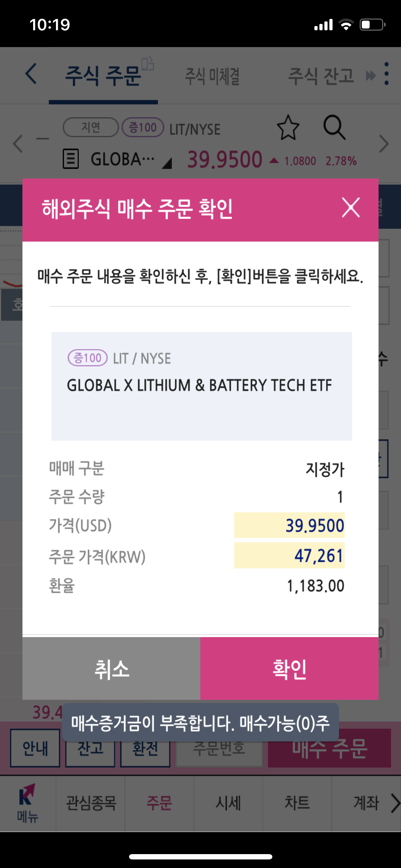Open the three-dot more options menu
The width and height of the screenshot is (401, 868).
point(386,74)
